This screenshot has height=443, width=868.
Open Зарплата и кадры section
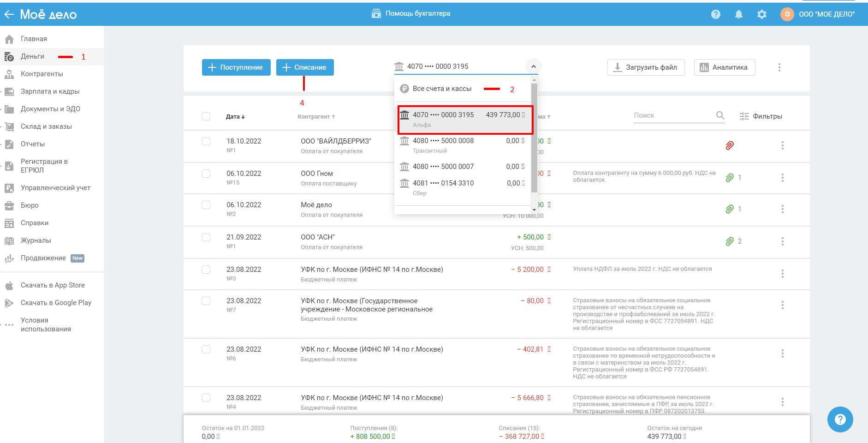coord(50,91)
